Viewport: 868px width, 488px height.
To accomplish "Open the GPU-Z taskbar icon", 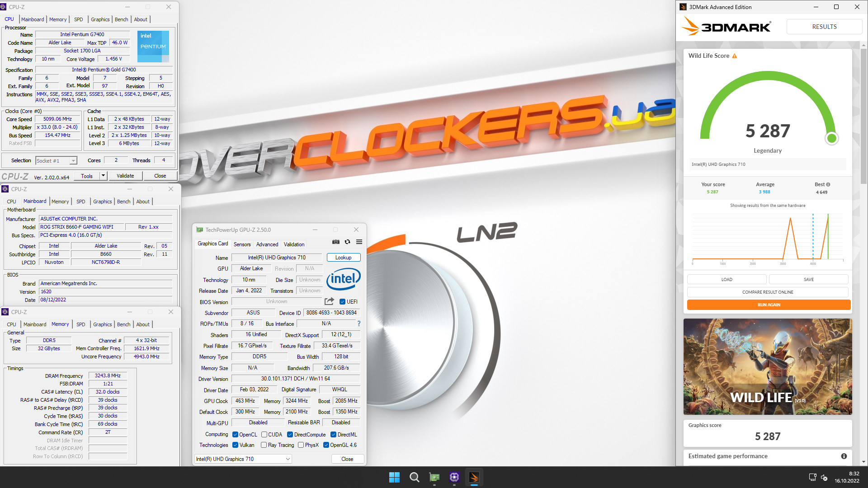I will 434,477.
